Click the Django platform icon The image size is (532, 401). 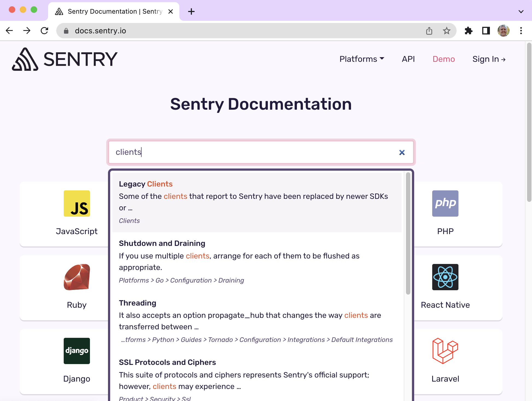pos(77,351)
